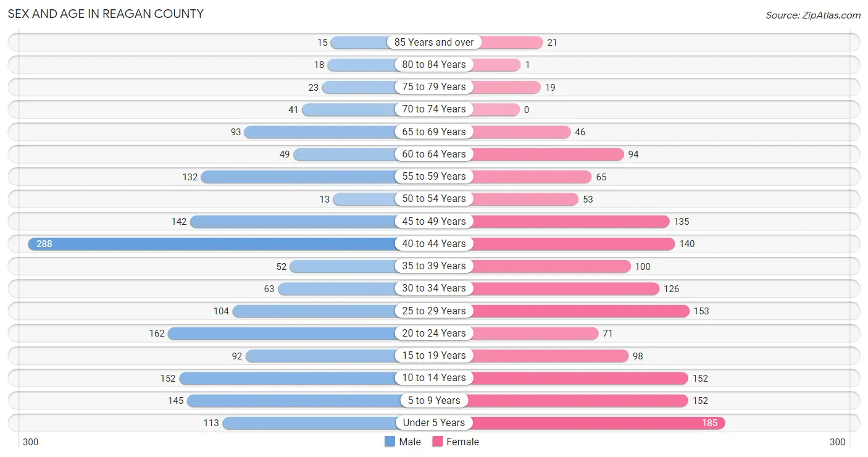Select the female 60 to 64 Years bar
Viewport: 868px width, 457px height.
548,154
